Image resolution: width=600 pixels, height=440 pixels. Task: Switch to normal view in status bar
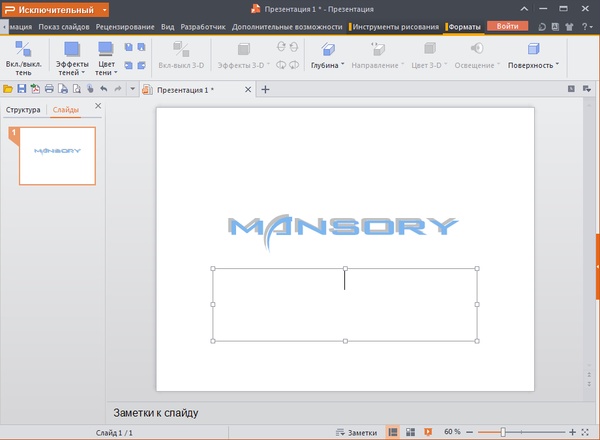coord(393,432)
